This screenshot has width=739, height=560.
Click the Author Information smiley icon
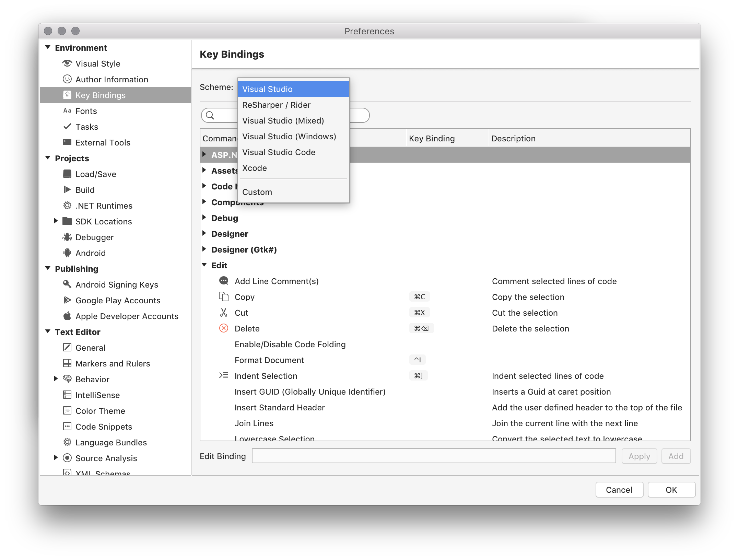tap(67, 79)
